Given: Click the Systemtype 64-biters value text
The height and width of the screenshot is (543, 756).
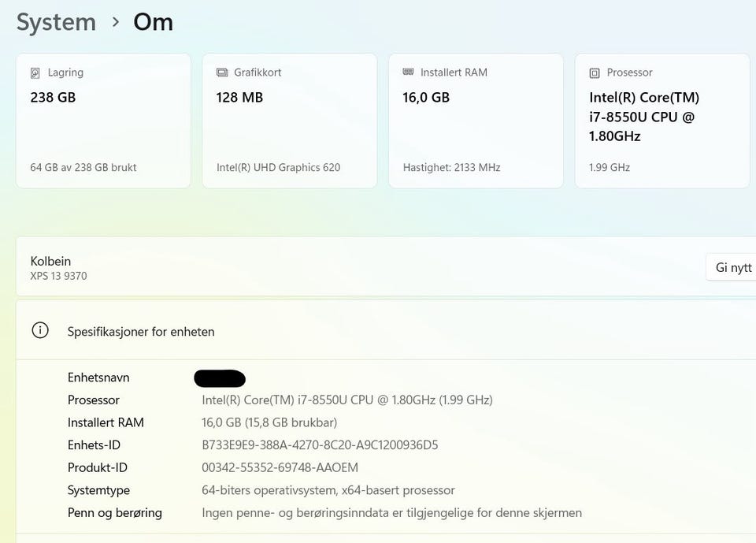Looking at the screenshot, I should (328, 490).
